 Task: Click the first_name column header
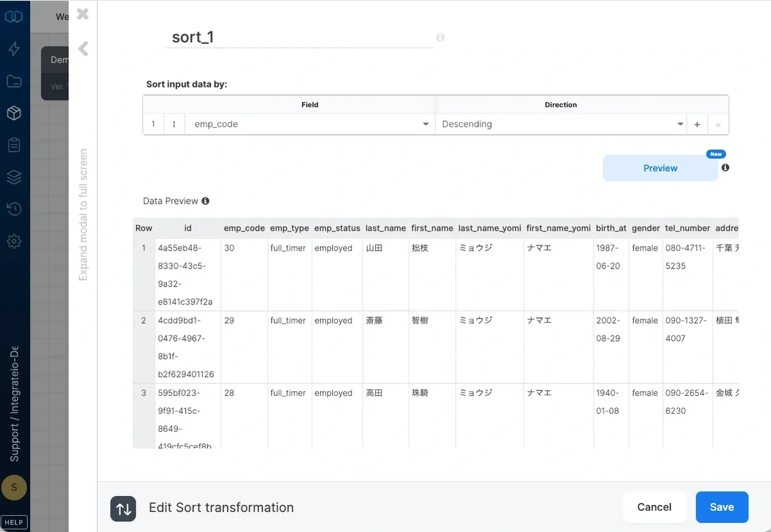click(x=432, y=228)
